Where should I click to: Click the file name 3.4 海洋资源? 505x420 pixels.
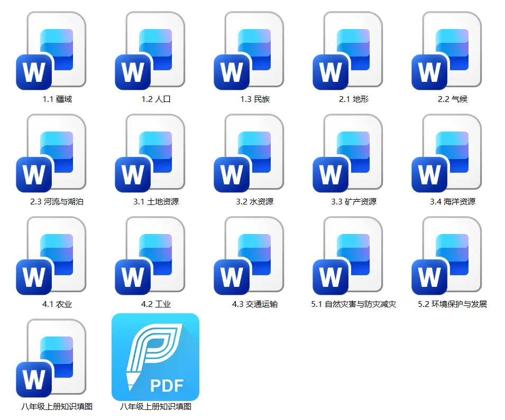click(x=453, y=201)
